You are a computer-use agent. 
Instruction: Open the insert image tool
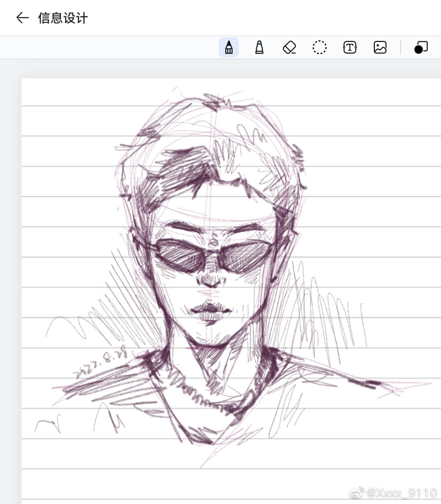coord(380,47)
